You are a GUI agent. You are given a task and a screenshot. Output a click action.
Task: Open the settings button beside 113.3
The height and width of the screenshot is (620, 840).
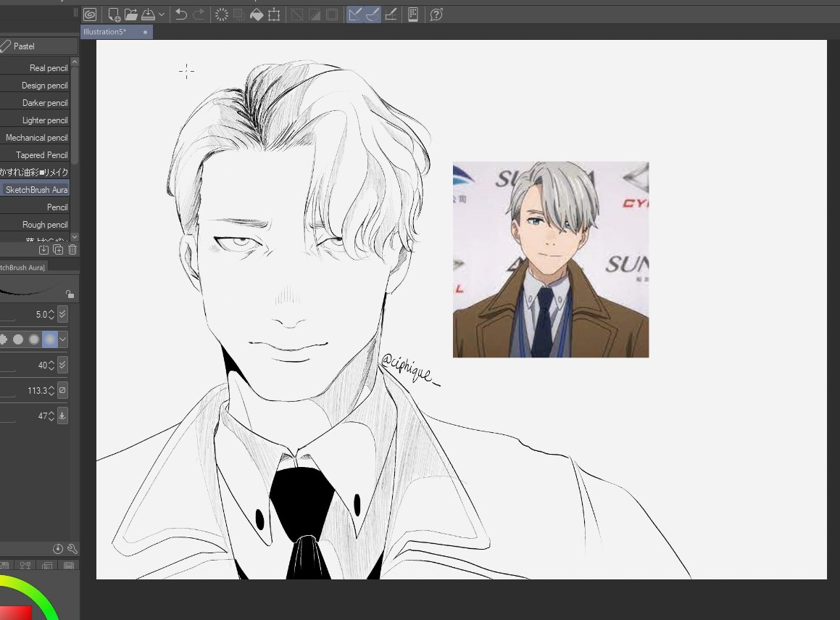click(x=62, y=391)
